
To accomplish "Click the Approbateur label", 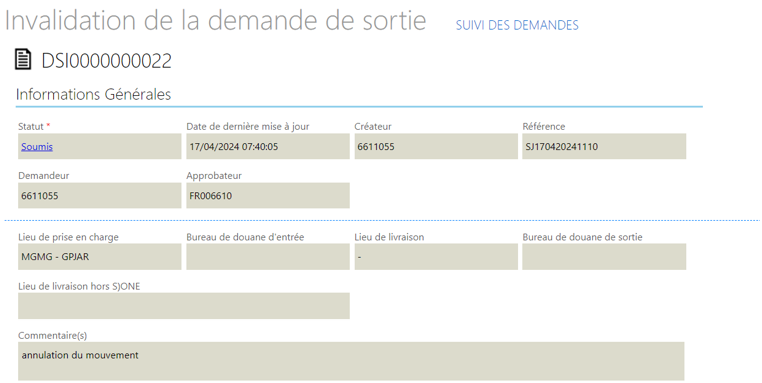I will pyautogui.click(x=214, y=175).
